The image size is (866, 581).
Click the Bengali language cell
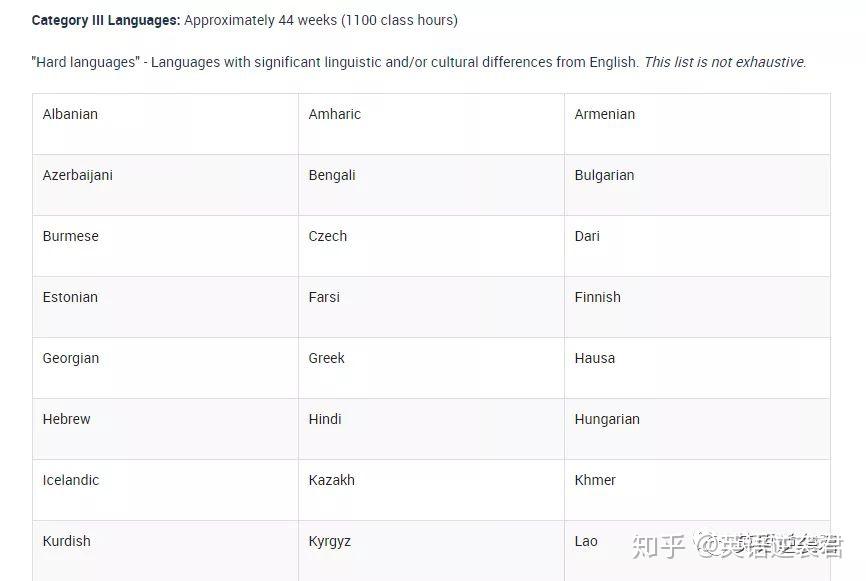click(x=332, y=175)
